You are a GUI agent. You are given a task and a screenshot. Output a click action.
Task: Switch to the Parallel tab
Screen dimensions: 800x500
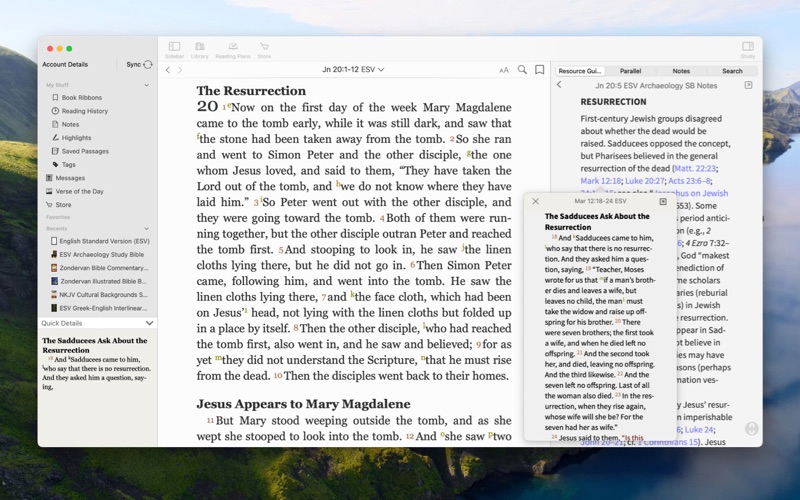tap(630, 71)
